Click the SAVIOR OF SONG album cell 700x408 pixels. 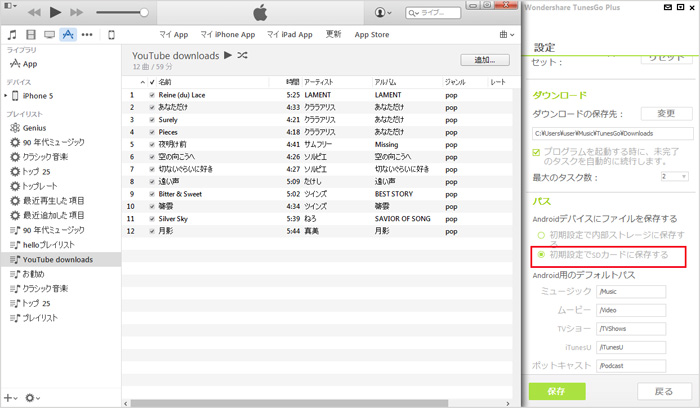coord(403,219)
